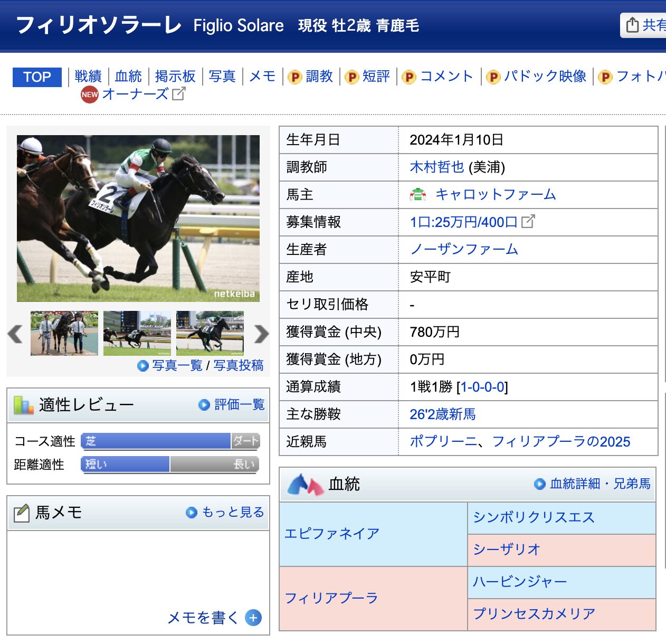This screenshot has width=666, height=644.
Task: Open パドック映像 premium tab
Action: pos(545,77)
